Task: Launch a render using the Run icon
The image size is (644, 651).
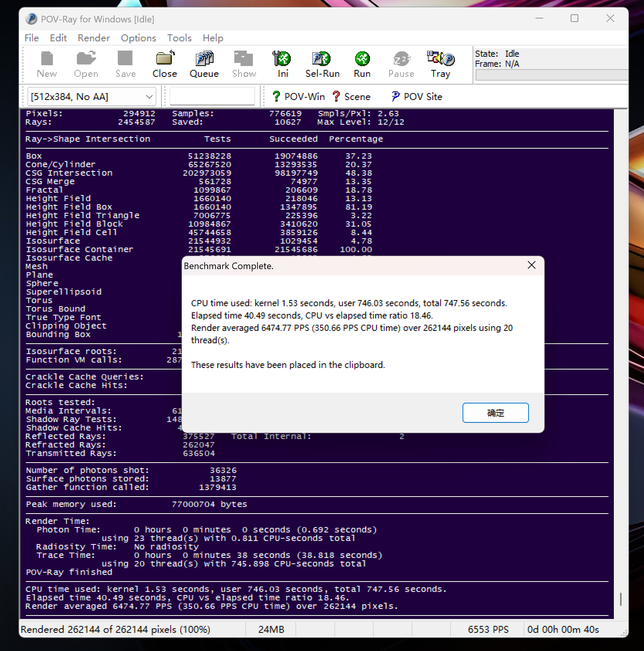Action: pyautogui.click(x=361, y=64)
